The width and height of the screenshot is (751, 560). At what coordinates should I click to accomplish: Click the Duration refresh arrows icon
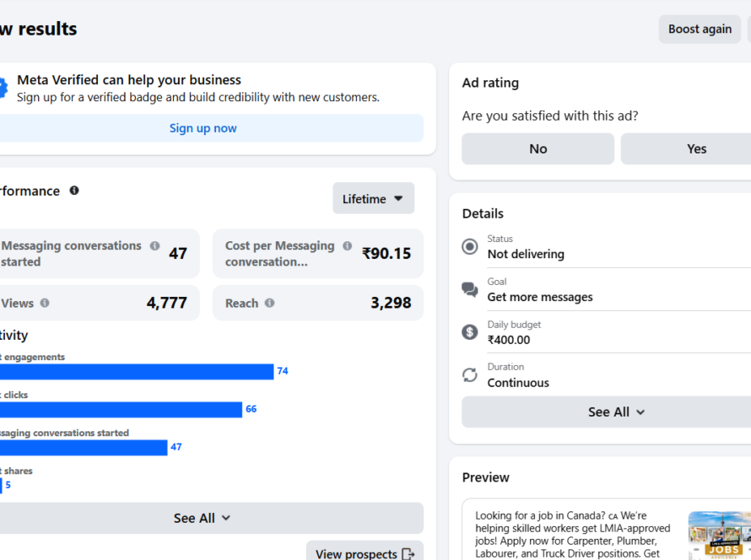coord(470,374)
